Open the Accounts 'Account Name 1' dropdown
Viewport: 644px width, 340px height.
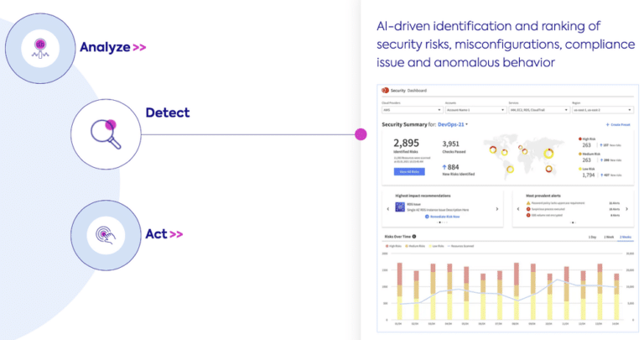[475, 110]
